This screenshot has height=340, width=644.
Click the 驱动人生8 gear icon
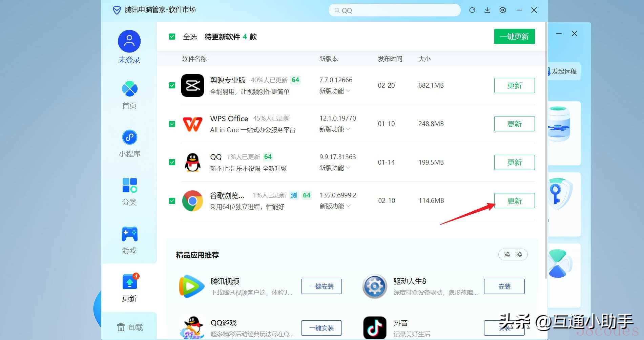(x=375, y=286)
